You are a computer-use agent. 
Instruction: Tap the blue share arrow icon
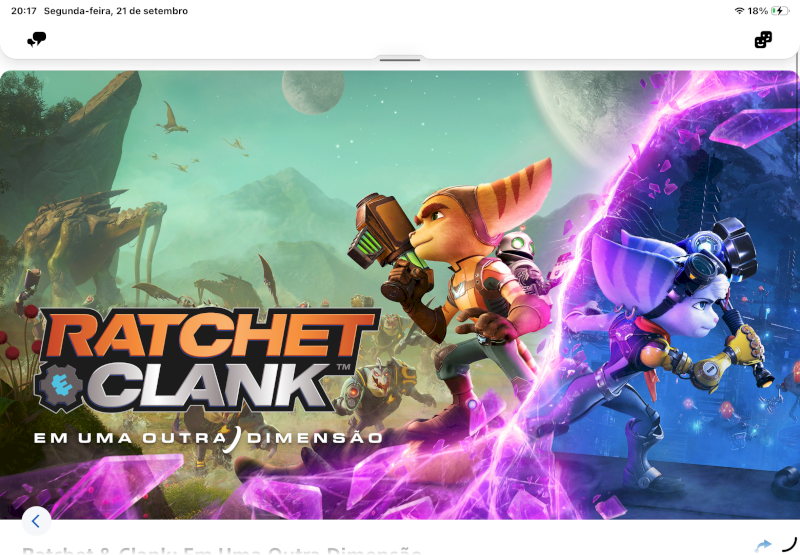(x=763, y=545)
